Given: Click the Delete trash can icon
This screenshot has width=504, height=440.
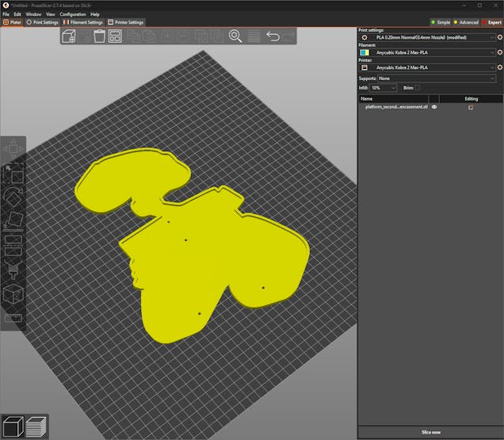Looking at the screenshot, I should [x=100, y=36].
